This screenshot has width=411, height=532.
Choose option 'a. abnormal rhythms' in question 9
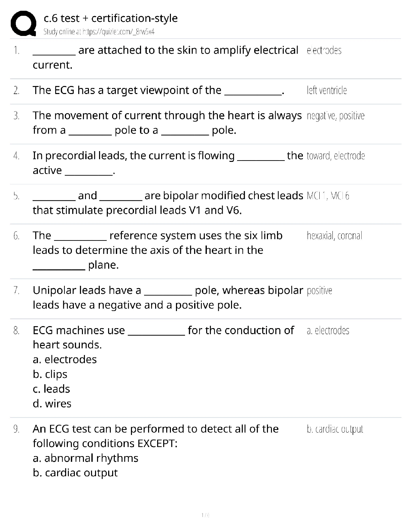click(x=86, y=458)
